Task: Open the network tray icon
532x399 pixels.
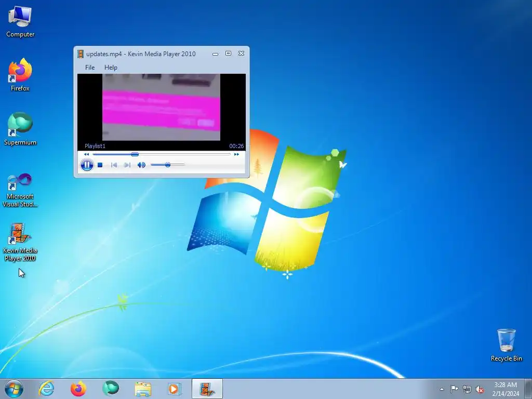Action: pyautogui.click(x=467, y=389)
